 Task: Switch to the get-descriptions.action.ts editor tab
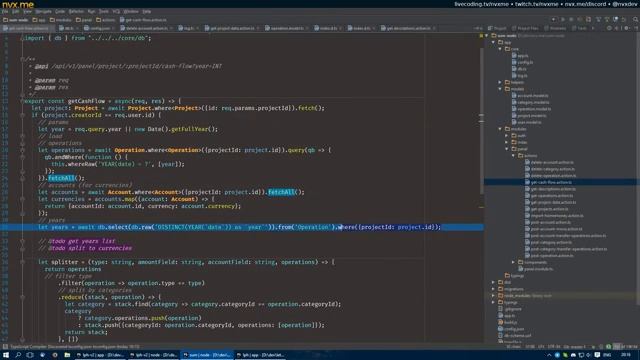(408, 28)
